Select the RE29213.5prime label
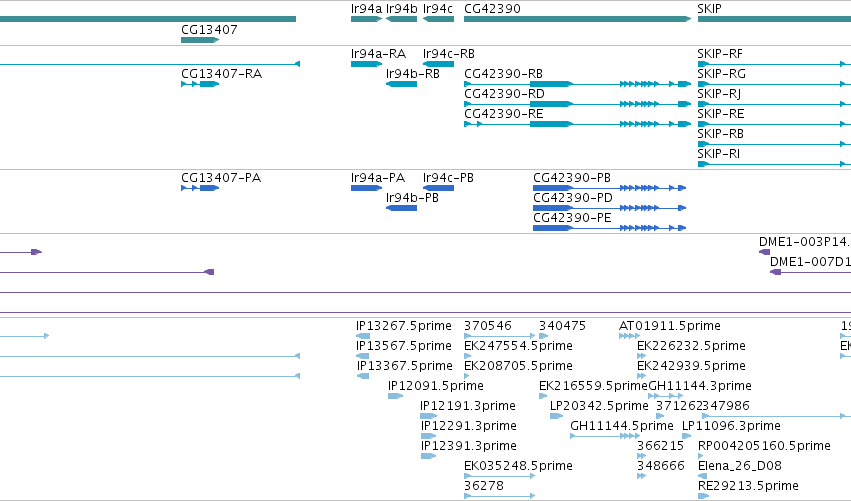The width and height of the screenshot is (851, 501). (748, 487)
